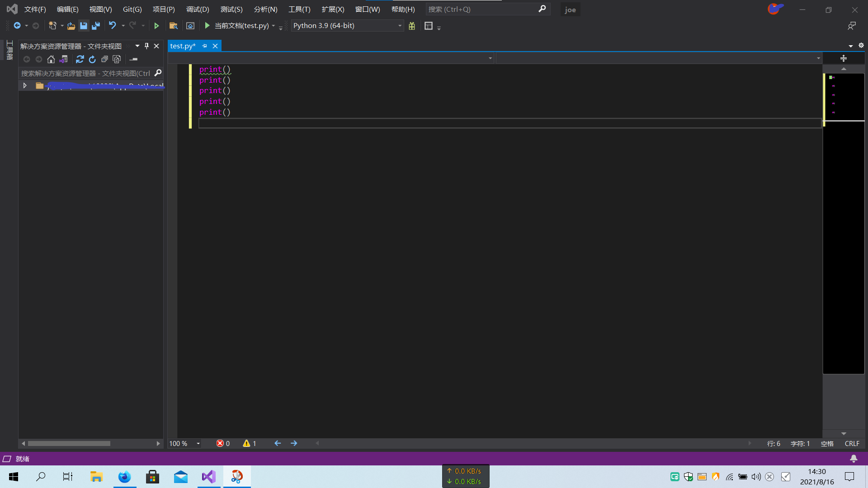868x488 pixels.
Task: Close the Solution Explorer panel
Action: pos(156,46)
